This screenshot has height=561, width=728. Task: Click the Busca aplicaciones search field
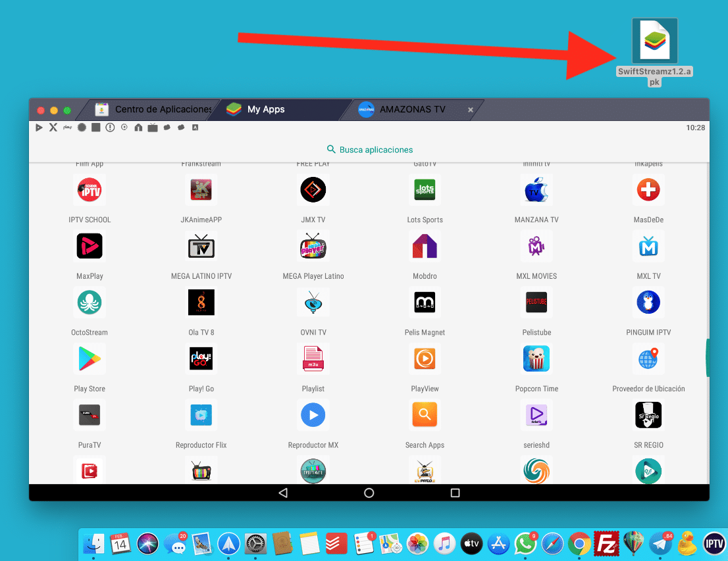tap(369, 149)
